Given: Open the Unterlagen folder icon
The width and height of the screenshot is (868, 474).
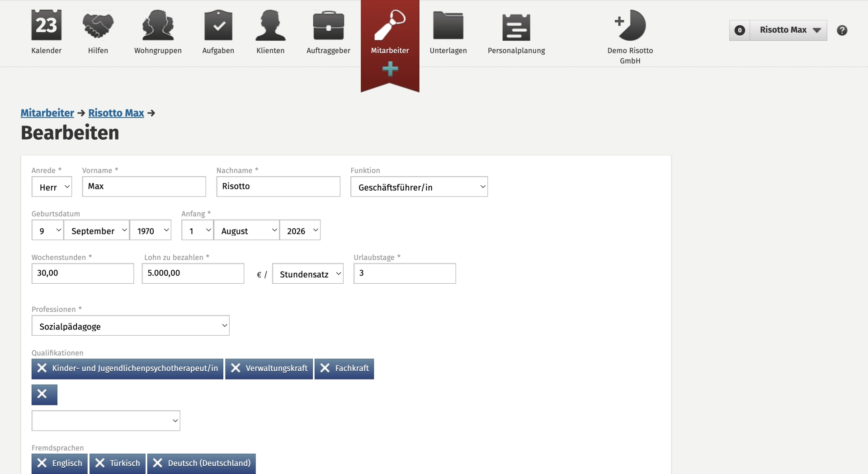Looking at the screenshot, I should (x=448, y=25).
